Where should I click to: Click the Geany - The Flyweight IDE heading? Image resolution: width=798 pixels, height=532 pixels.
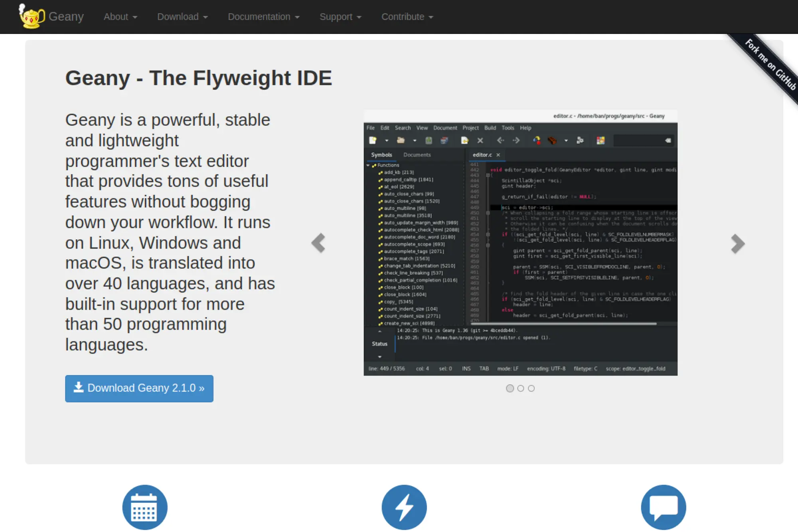198,78
